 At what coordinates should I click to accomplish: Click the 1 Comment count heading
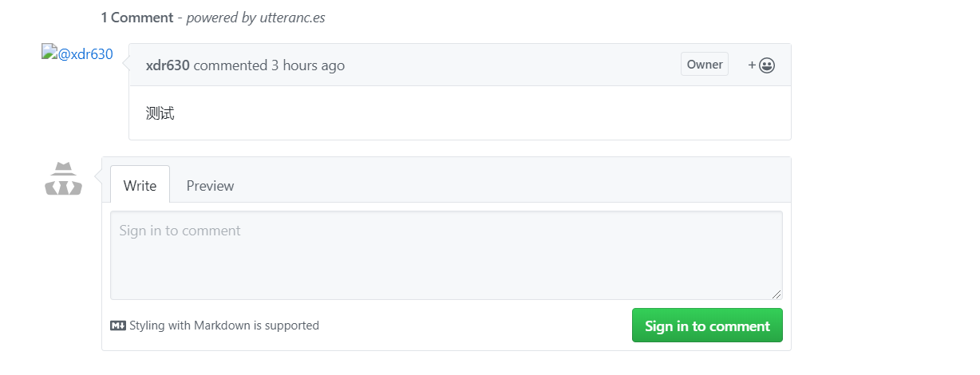point(137,17)
